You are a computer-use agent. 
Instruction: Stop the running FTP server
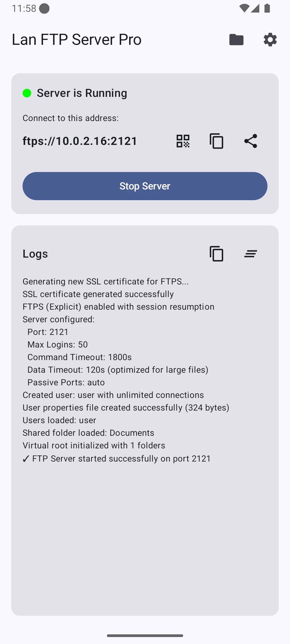(x=145, y=186)
